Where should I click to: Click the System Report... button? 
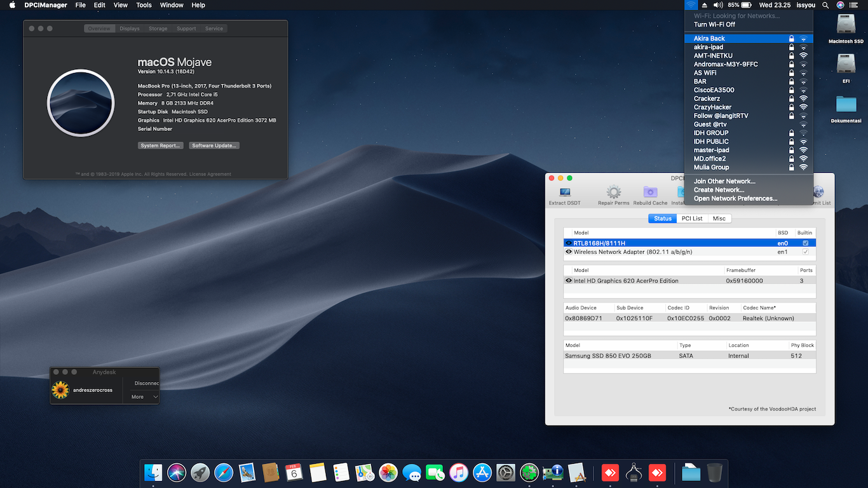pyautogui.click(x=161, y=146)
